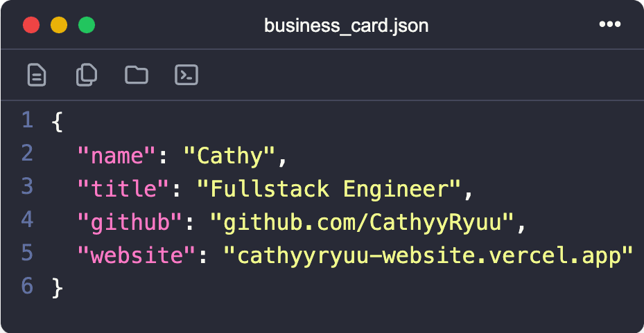This screenshot has height=333, width=644.
Task: Click the business_card.json window title
Action: click(x=346, y=26)
